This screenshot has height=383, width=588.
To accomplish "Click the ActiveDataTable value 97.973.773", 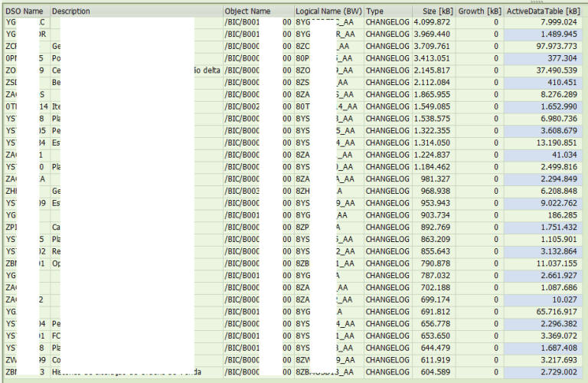I will pos(551,47).
